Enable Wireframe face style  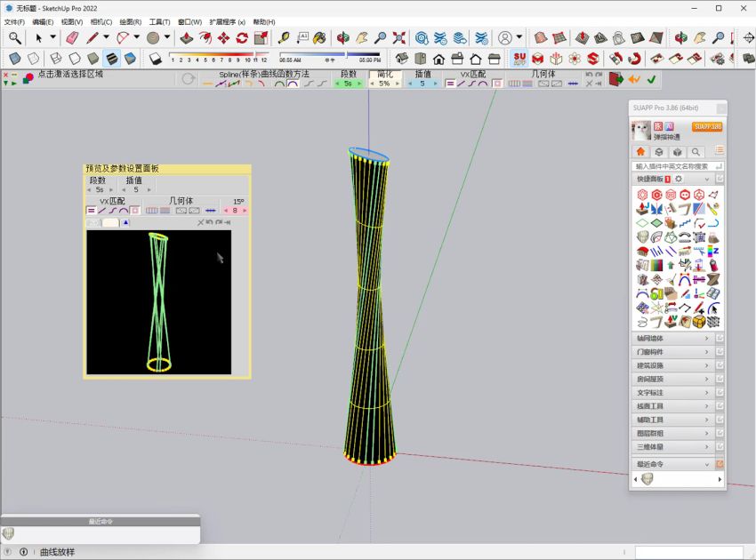[55, 59]
